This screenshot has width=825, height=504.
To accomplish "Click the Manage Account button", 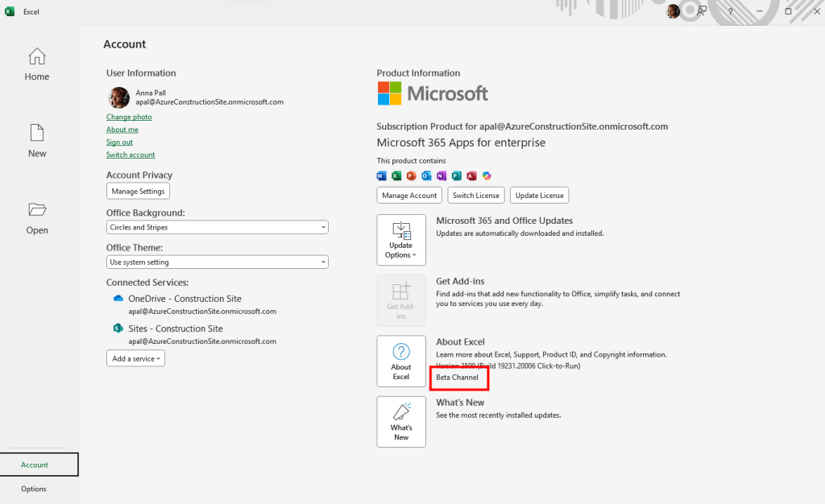I will point(409,195).
